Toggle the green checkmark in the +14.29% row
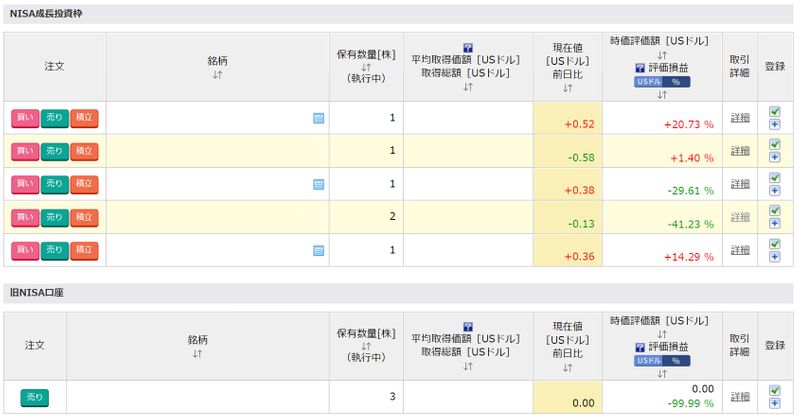Image resolution: width=800 pixels, height=418 pixels. pyautogui.click(x=774, y=244)
